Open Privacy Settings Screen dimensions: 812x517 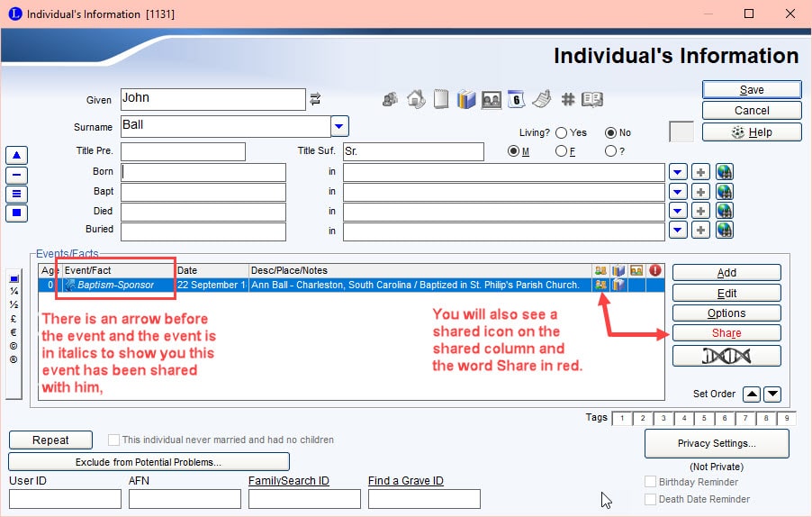pyautogui.click(x=717, y=443)
